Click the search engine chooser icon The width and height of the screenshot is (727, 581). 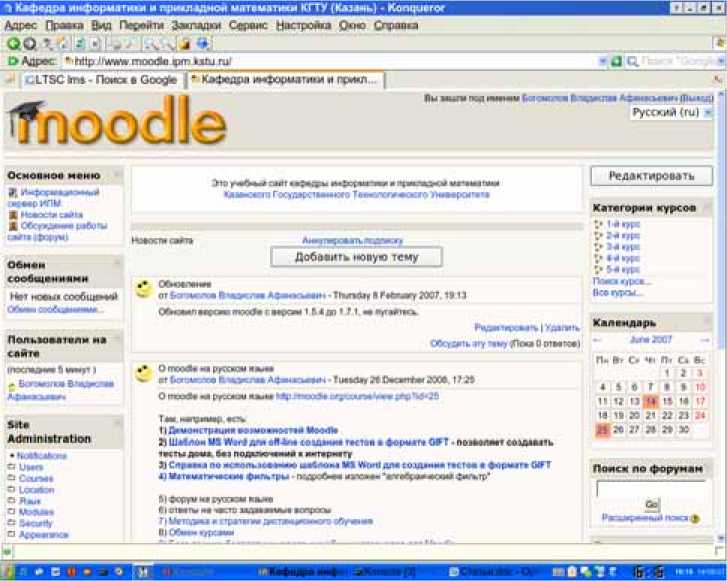pyautogui.click(x=632, y=61)
